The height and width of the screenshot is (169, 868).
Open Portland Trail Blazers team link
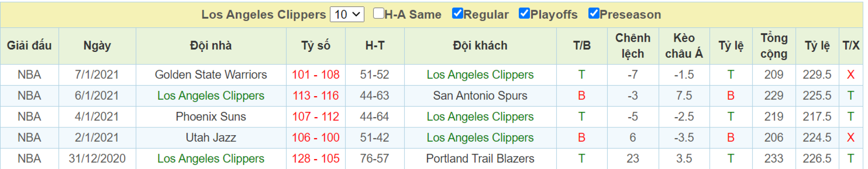click(480, 159)
